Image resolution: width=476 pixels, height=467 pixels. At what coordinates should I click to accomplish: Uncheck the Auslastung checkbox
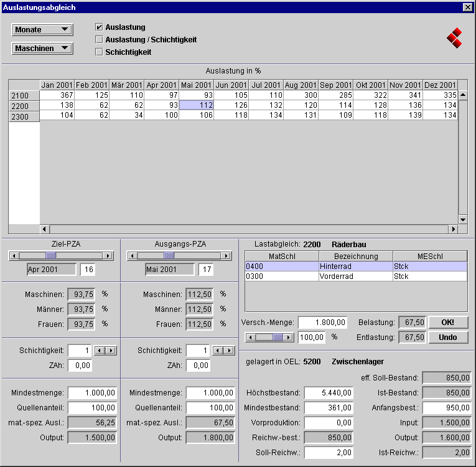(x=99, y=27)
